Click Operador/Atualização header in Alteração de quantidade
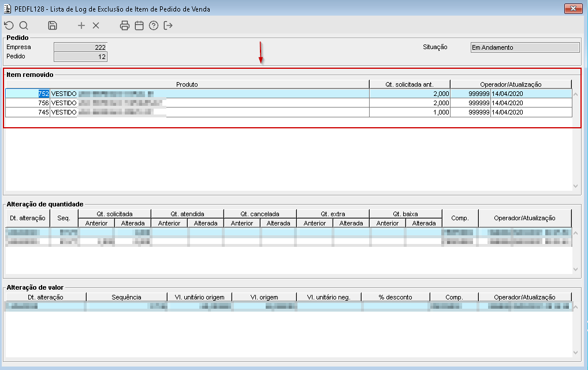Viewport: 588px width, 370px height. point(524,218)
